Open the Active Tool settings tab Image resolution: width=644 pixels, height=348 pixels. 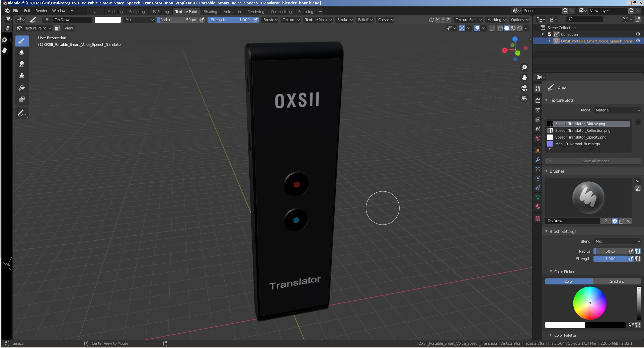538,88
